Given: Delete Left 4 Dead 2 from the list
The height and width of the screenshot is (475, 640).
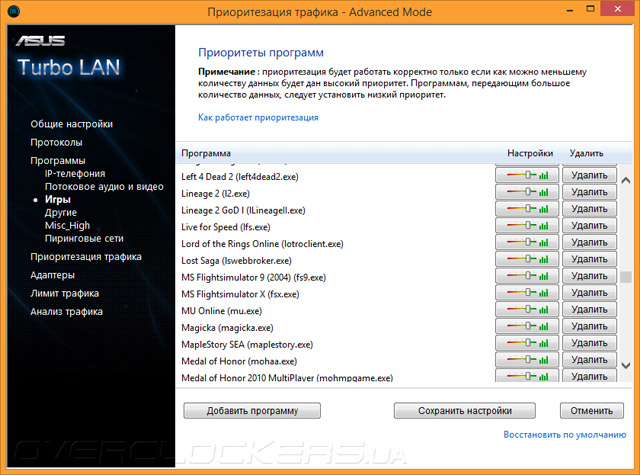Looking at the screenshot, I should pos(589,175).
